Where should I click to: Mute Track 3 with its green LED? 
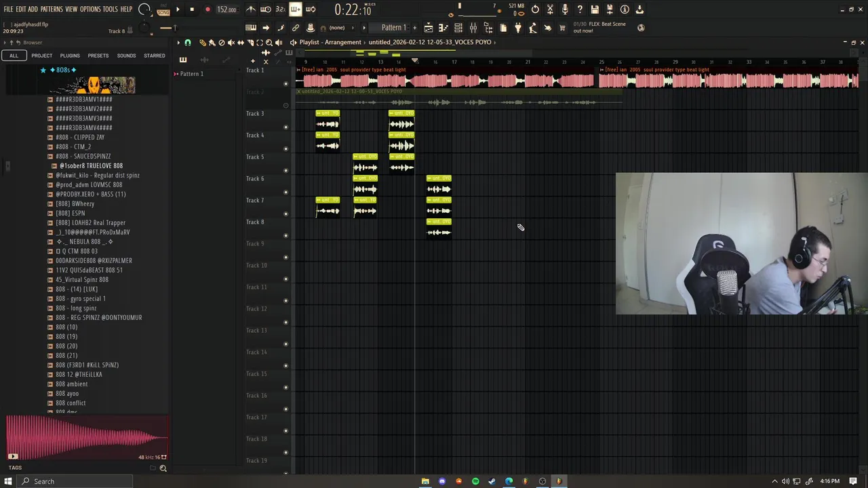[285, 127]
